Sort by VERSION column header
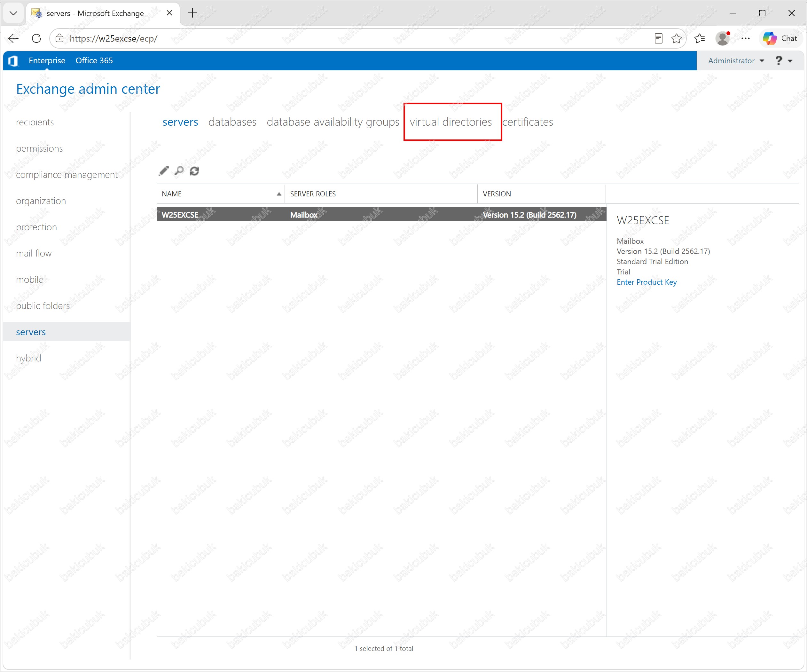Viewport: 807px width, 672px height. [542, 194]
